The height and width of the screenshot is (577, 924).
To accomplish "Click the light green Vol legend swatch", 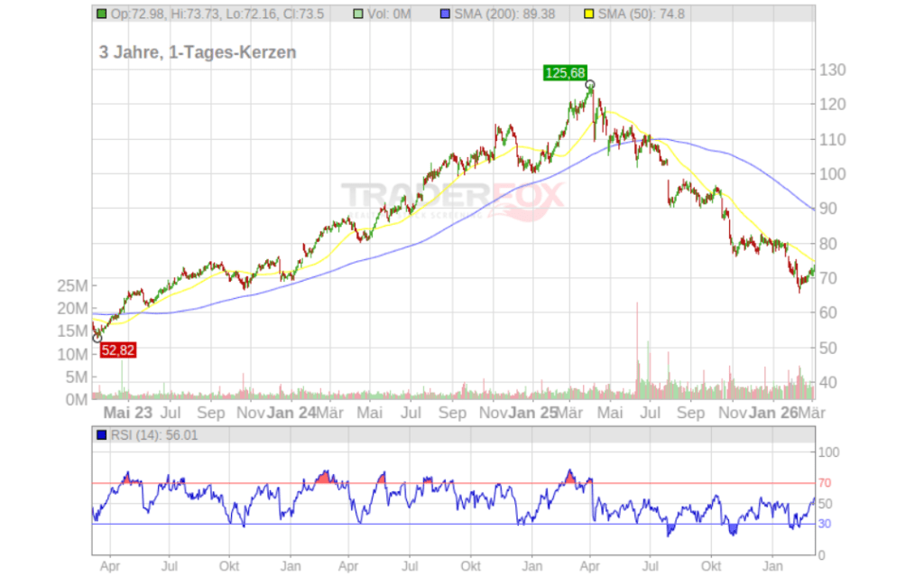I will tap(359, 14).
